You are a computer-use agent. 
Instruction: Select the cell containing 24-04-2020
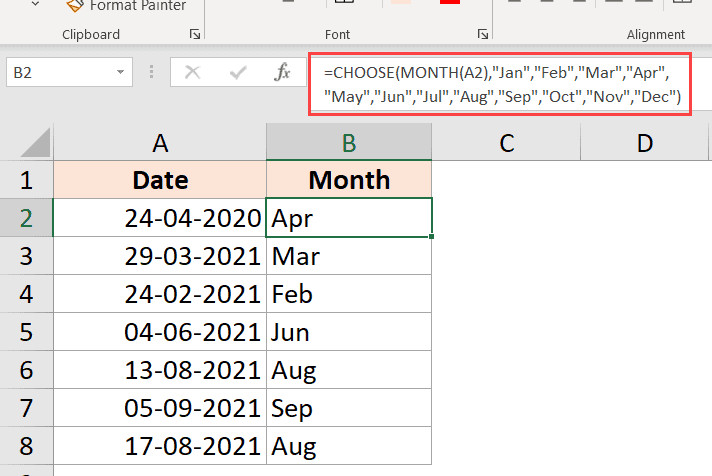159,218
